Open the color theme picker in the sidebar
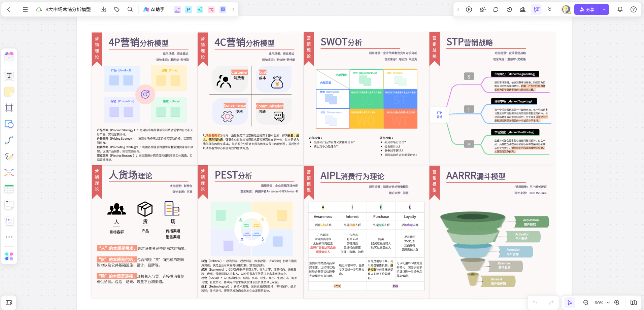 pyautogui.click(x=9, y=256)
